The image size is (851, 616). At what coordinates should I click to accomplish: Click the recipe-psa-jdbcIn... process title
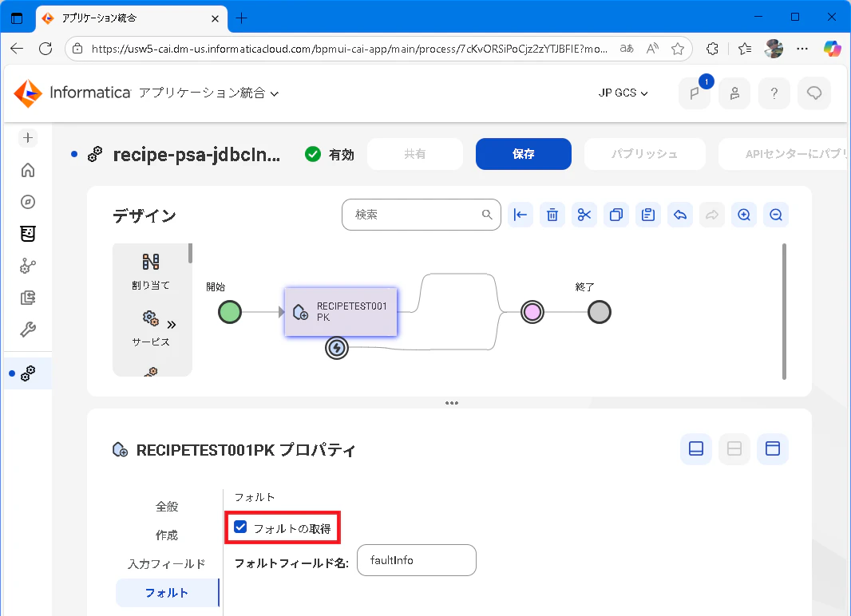point(196,155)
